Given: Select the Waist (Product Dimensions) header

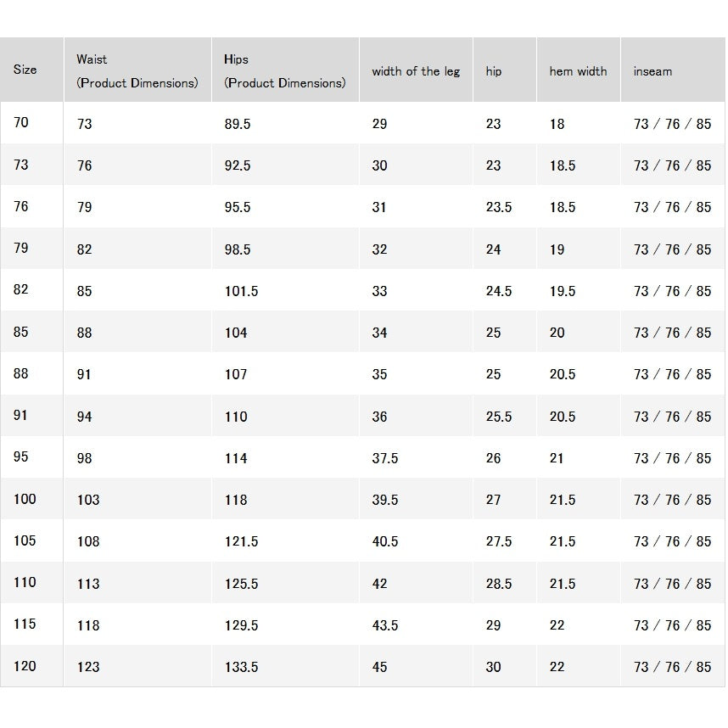Looking at the screenshot, I should point(137,71).
